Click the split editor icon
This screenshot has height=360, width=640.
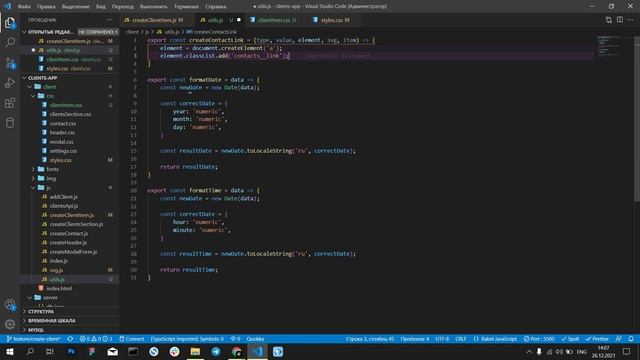620,20
